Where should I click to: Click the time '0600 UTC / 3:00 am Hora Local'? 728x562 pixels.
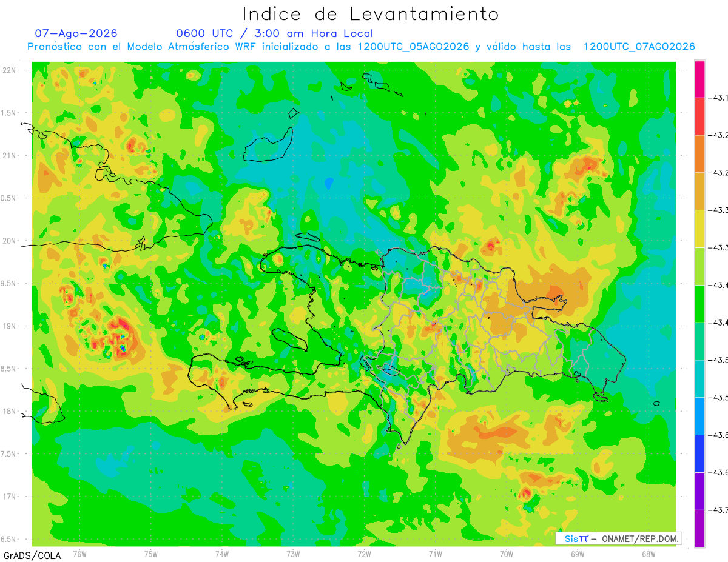[x=275, y=33]
